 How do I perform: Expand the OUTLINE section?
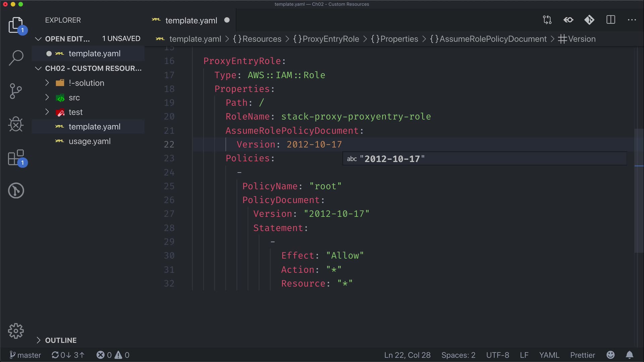coord(61,340)
